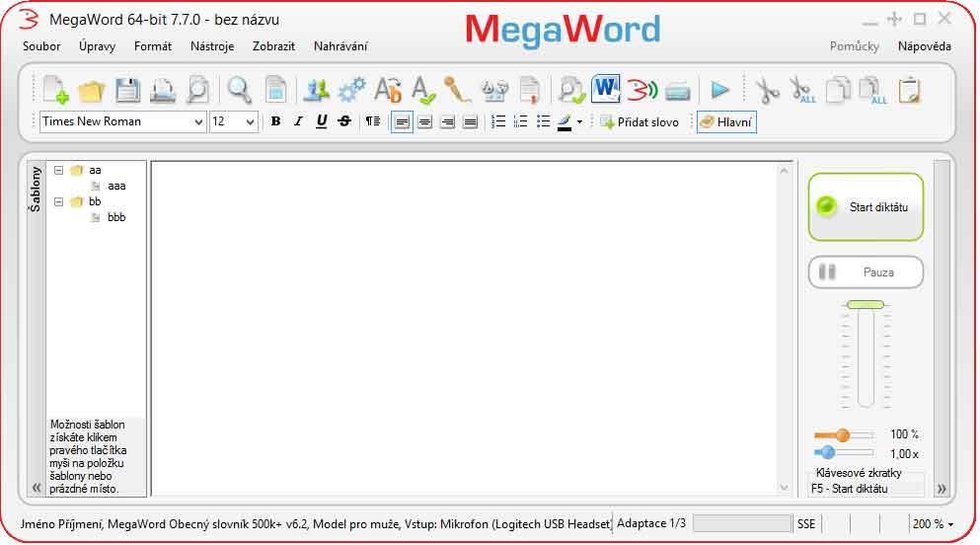
Task: Click the Start diktátu button
Action: pos(866,207)
